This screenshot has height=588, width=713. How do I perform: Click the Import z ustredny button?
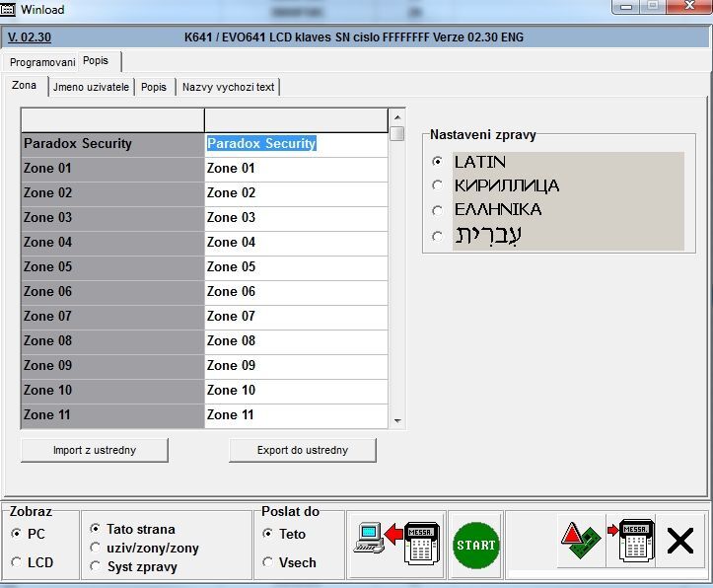tap(95, 450)
